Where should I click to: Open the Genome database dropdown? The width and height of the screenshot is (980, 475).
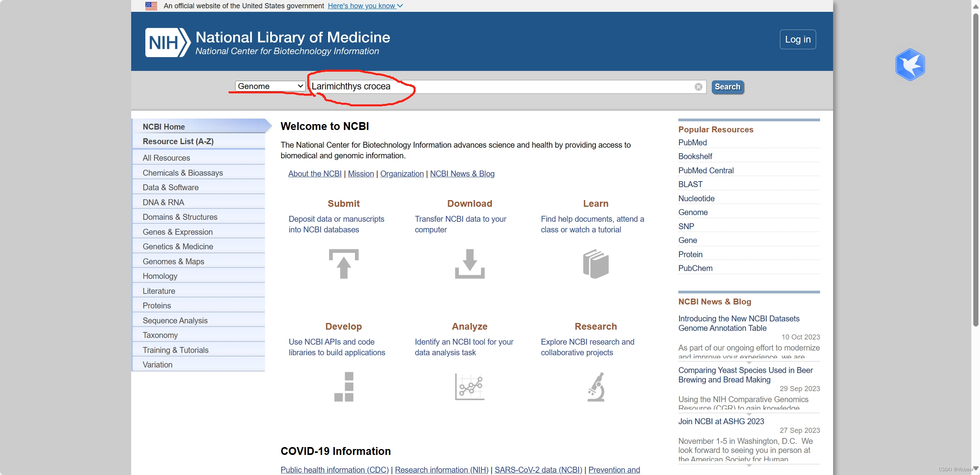pos(270,86)
